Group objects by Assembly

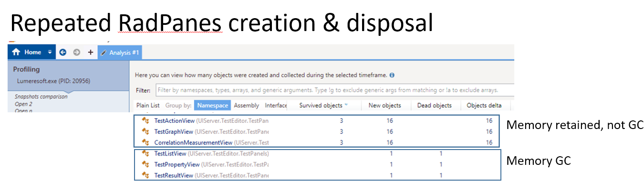(x=246, y=105)
